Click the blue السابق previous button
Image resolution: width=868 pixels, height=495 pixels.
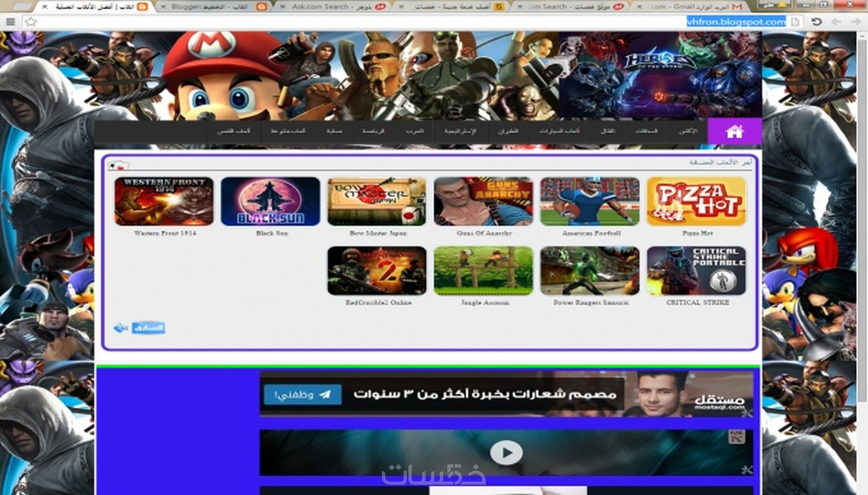coord(148,328)
